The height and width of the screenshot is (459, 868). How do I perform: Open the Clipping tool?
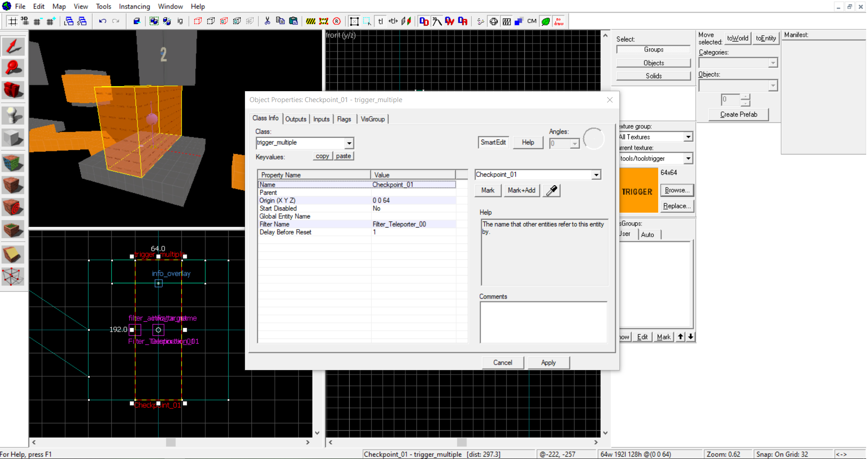13,255
